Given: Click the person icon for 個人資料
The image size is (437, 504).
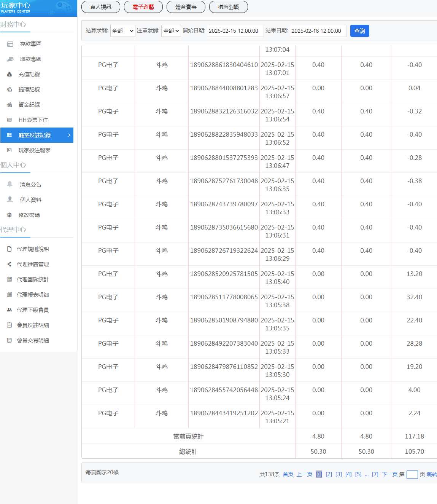Looking at the screenshot, I should [x=10, y=200].
